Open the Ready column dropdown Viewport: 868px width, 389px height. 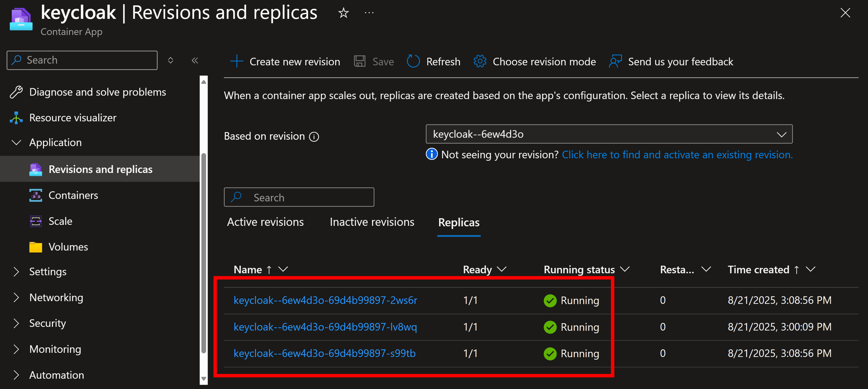coord(502,270)
